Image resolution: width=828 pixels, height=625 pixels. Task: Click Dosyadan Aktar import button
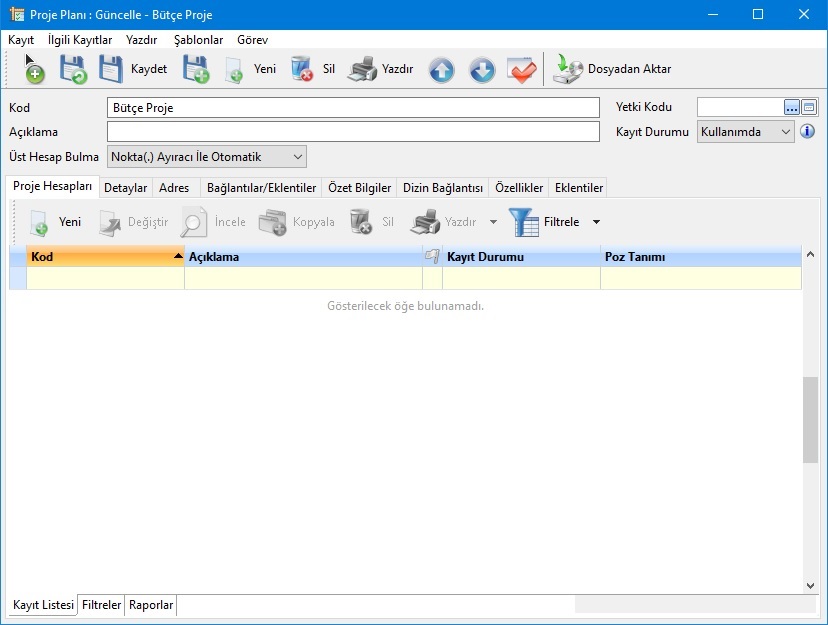(x=613, y=70)
